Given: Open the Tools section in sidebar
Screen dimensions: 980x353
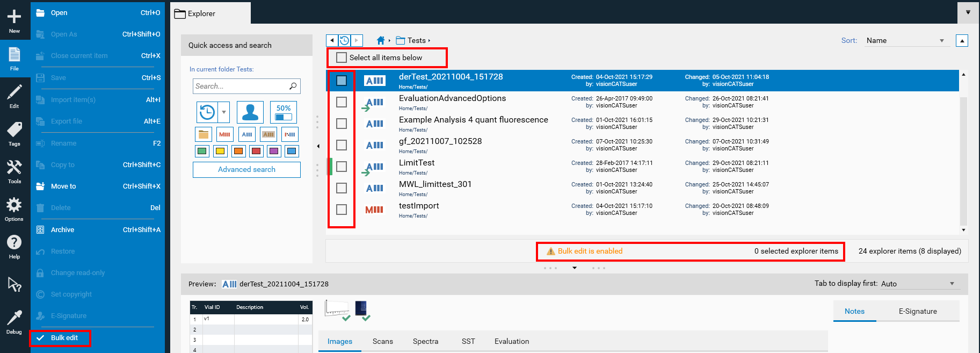Looking at the screenshot, I should pos(14,171).
